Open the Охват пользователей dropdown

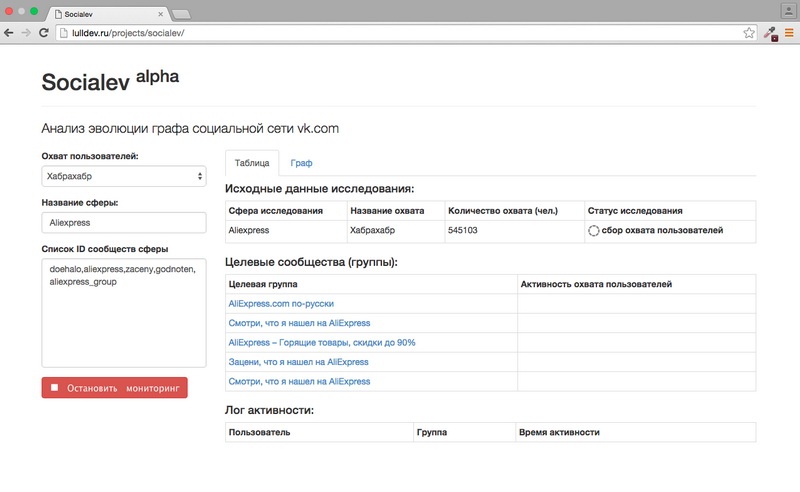(124, 176)
